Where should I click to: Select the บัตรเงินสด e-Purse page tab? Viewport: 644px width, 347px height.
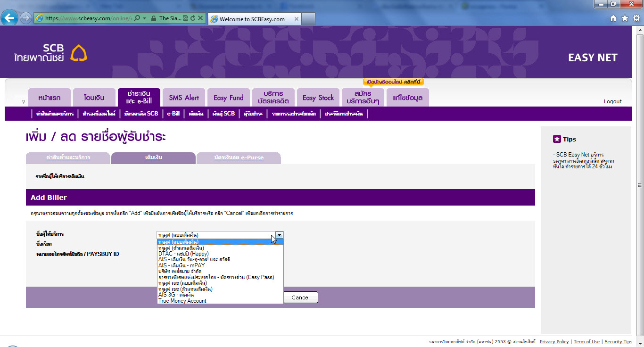click(x=239, y=158)
